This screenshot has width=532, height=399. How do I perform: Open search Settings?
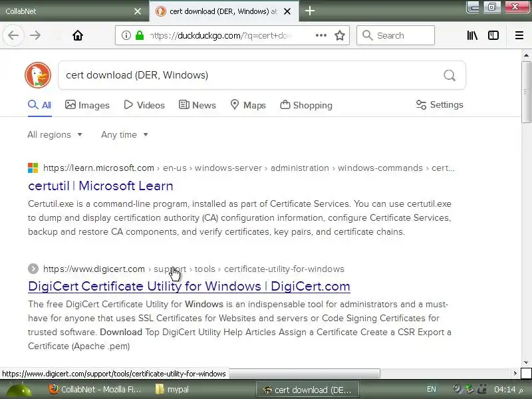point(440,105)
